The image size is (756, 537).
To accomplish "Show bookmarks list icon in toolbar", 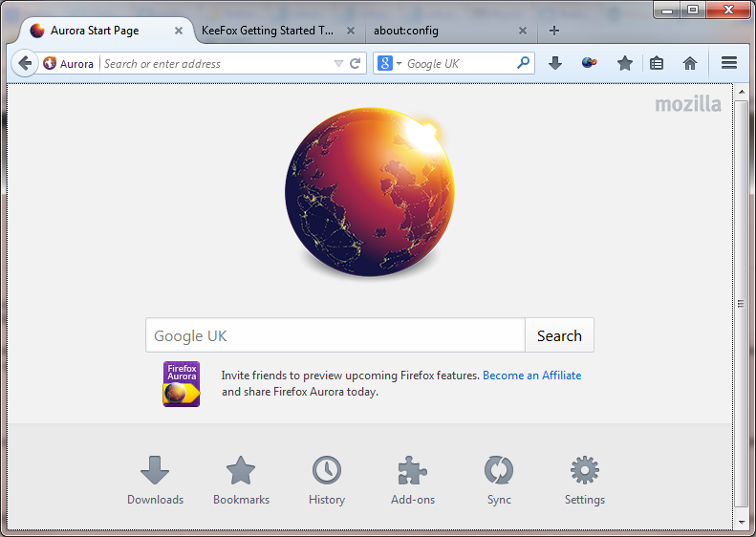I will click(657, 63).
